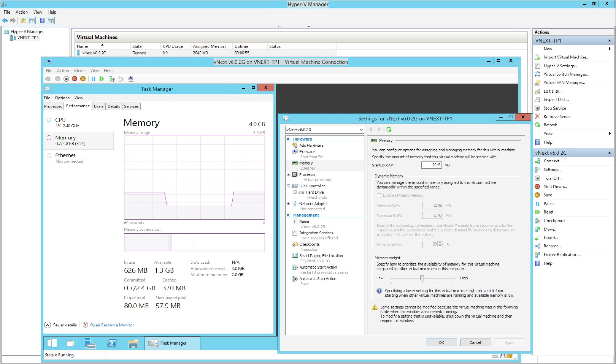
Task: Toggle Enable Dynamic Memory checkbox
Action: [379, 195]
